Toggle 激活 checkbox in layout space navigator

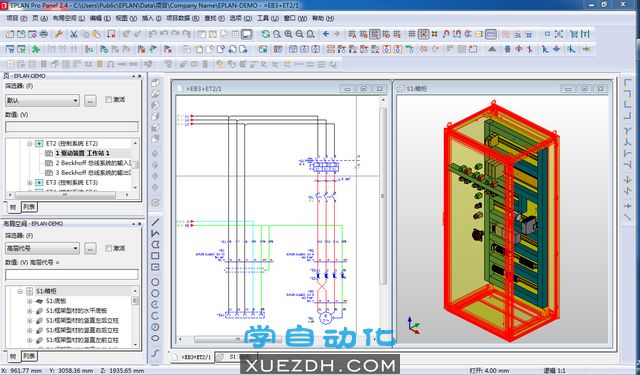tap(108, 248)
